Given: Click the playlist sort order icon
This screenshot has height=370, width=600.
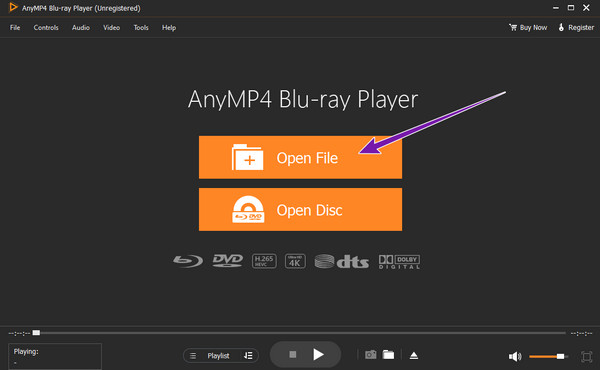Looking at the screenshot, I should [248, 356].
